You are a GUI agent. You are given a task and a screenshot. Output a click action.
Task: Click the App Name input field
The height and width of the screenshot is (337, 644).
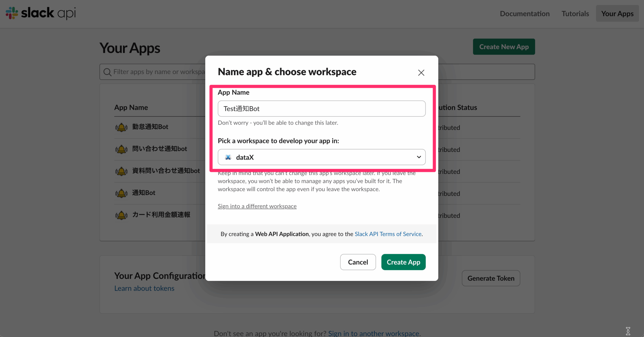(x=321, y=109)
